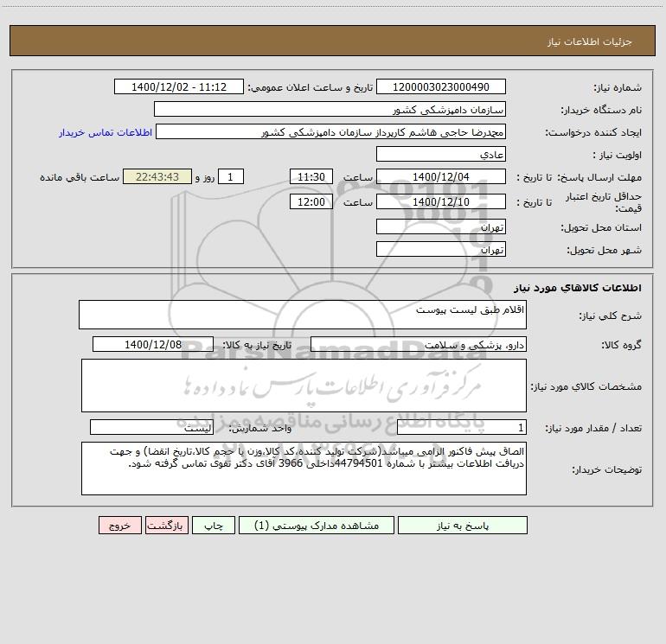The height and width of the screenshot is (644, 666).
Task: Select the شماره نیاز field 1200003023000490
Action: (x=441, y=86)
